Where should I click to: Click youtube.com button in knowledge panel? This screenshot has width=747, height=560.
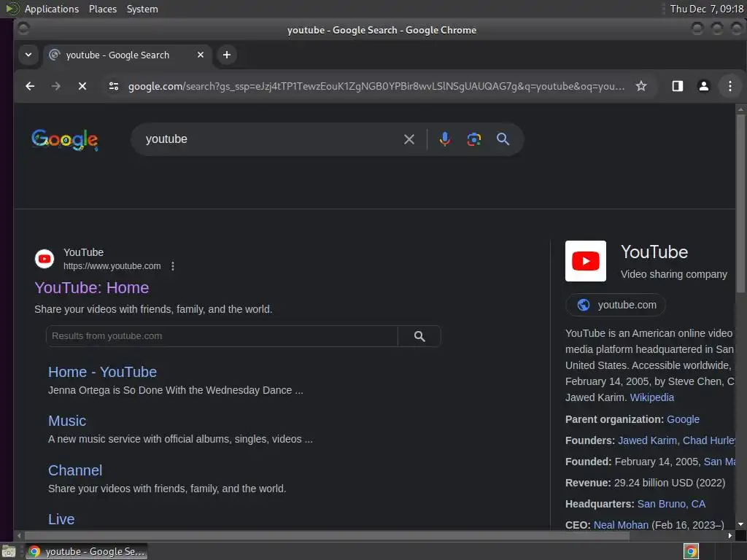point(616,305)
